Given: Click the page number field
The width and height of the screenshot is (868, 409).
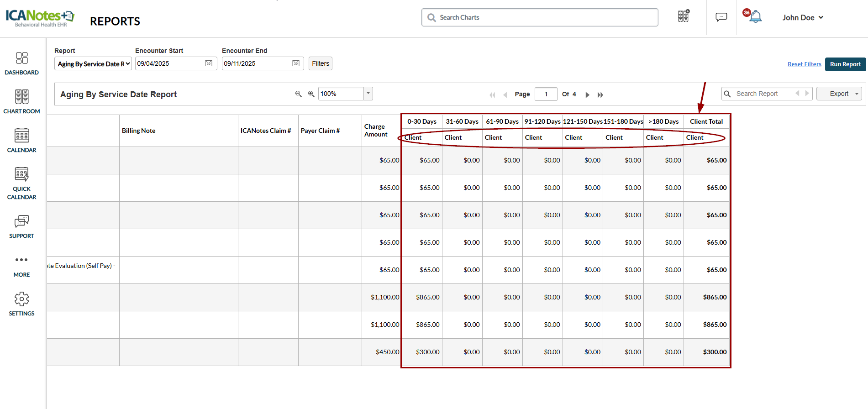Looking at the screenshot, I should point(546,94).
